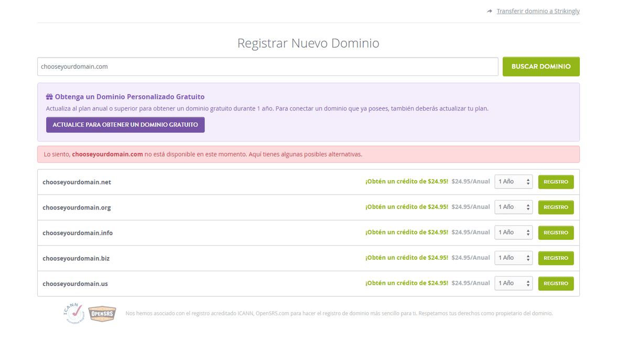Click the transfer arrow icon beside Transferir dominio
The height and width of the screenshot is (364, 629).
[489, 10]
